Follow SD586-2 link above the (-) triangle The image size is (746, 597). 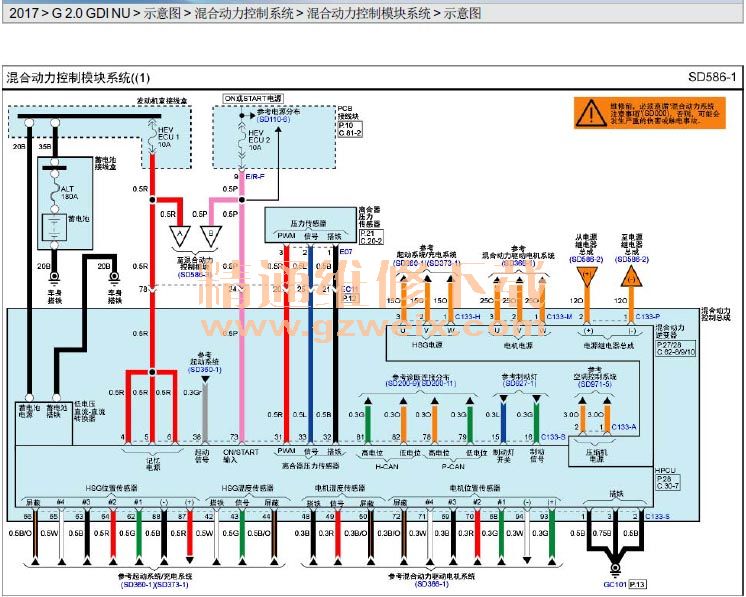pos(631,259)
